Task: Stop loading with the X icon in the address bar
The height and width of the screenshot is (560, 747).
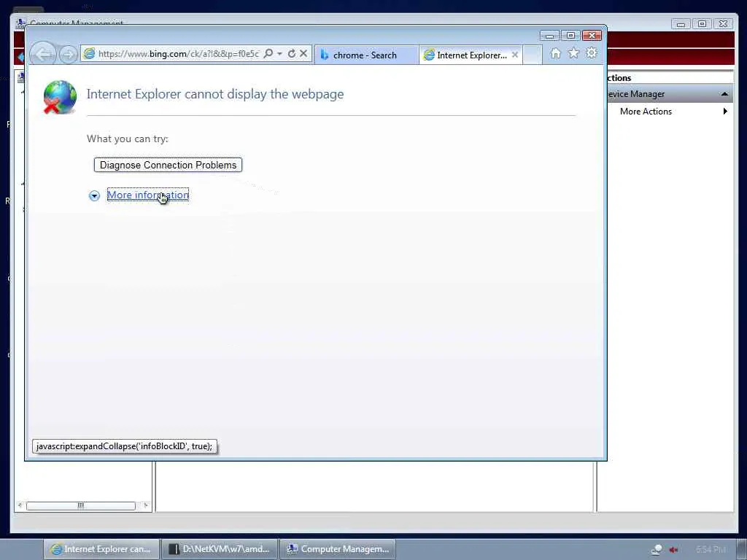Action: pos(303,53)
